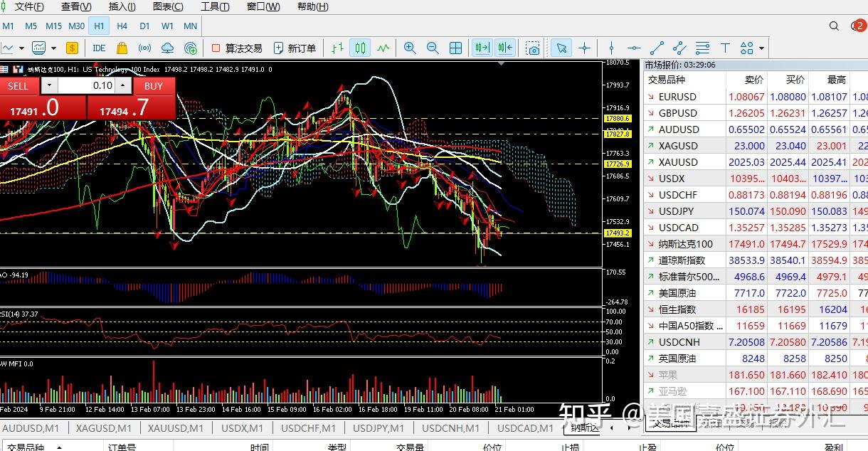Click the sell price 17491.0 panel
Viewport: 868px width, 451px height.
pos(43,108)
